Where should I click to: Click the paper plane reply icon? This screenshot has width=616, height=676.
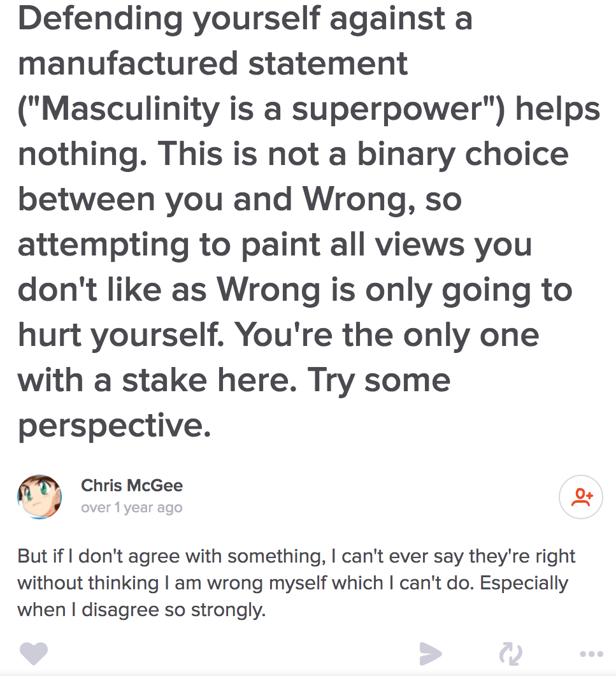click(431, 653)
